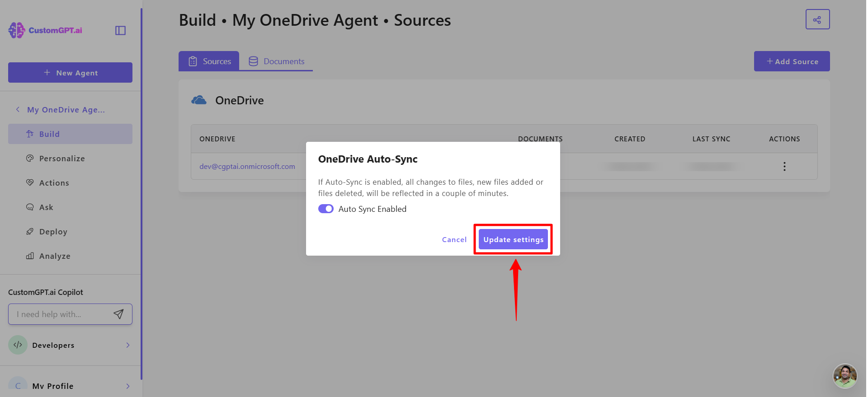This screenshot has width=868, height=397.
Task: Expand the My Profile chevron
Action: (128, 386)
